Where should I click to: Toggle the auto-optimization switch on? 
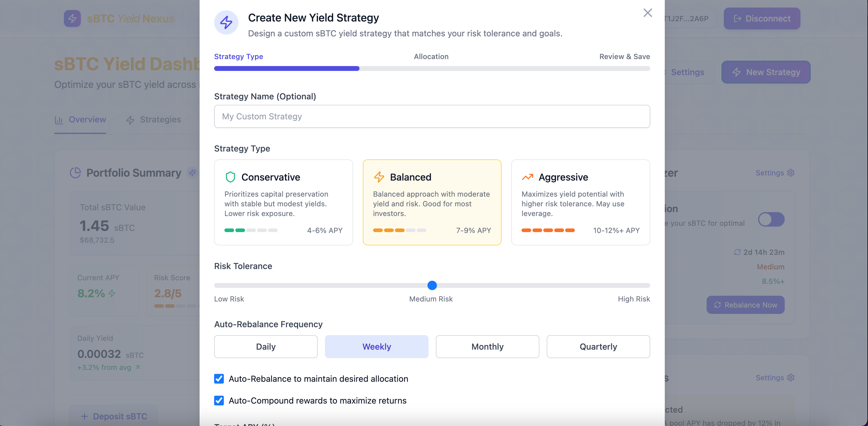pos(771,219)
